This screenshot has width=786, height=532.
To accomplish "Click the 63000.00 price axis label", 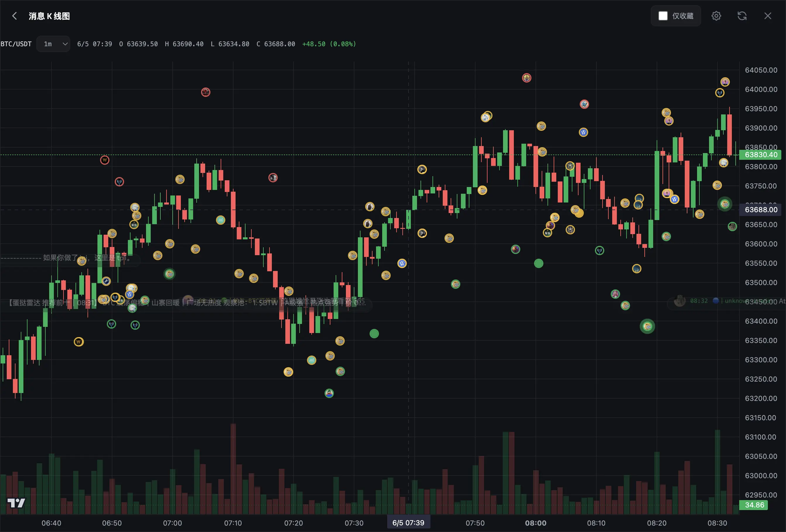I will coord(761,476).
